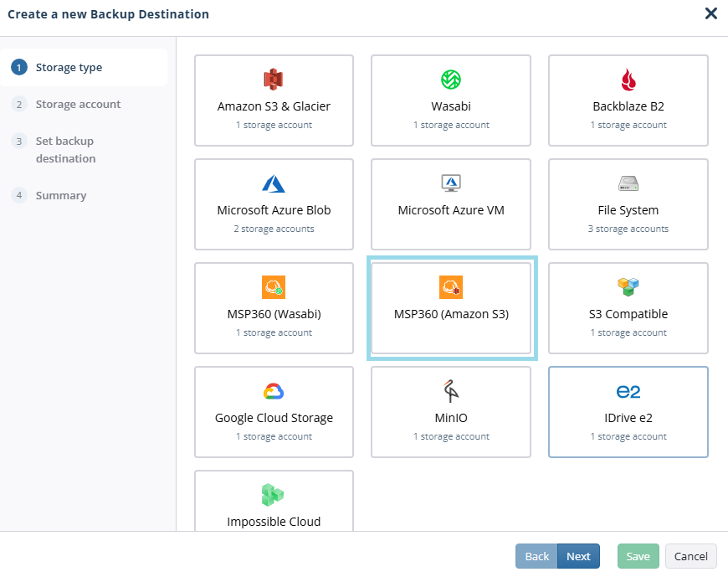Click the S3 Compatible cubes icon
Screen dimensions: 728x577
pos(628,286)
